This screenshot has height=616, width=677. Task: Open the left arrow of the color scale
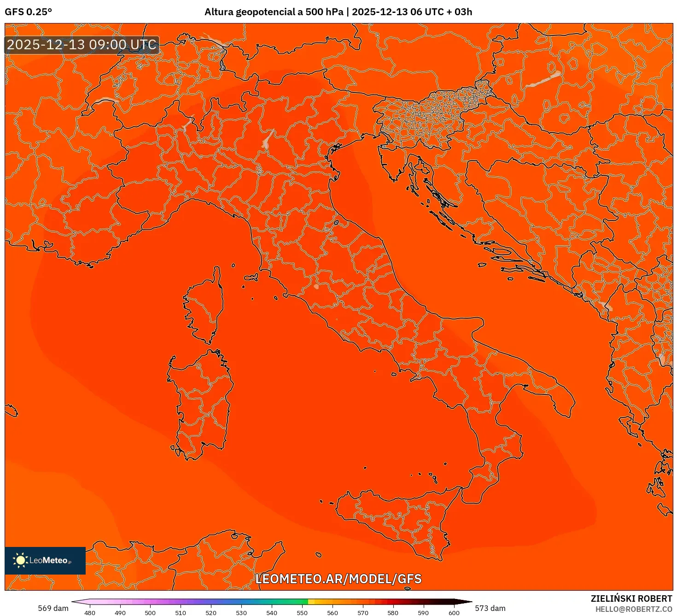79,601
